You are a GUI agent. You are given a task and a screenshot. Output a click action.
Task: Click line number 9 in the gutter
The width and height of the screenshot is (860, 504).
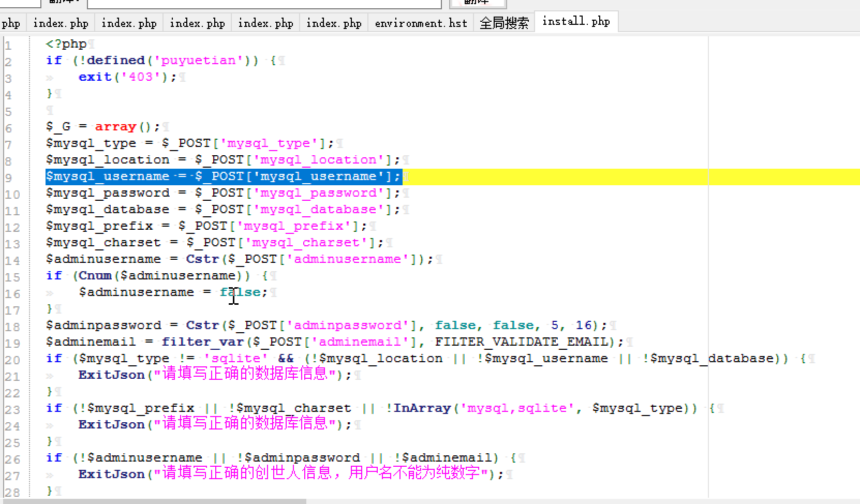point(8,178)
